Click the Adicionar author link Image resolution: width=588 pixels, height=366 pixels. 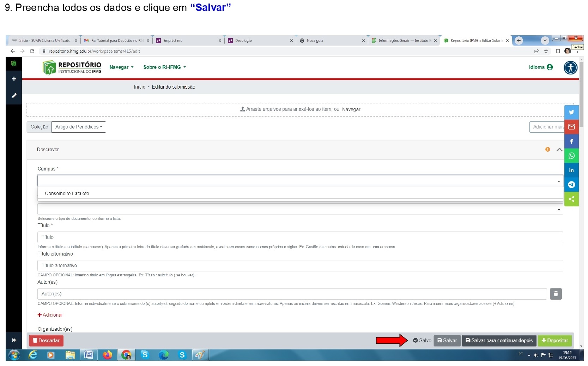(50, 315)
